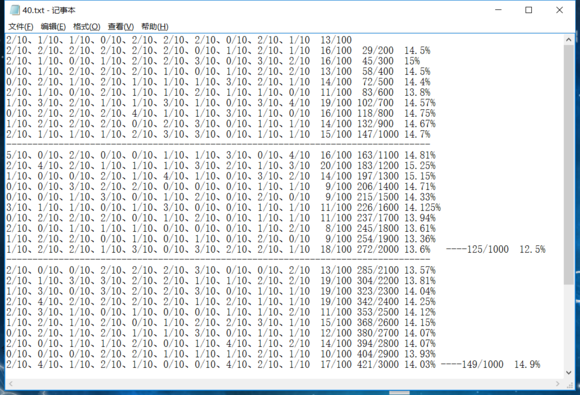
Task: Click the value 342/2400
Action: (x=378, y=302)
